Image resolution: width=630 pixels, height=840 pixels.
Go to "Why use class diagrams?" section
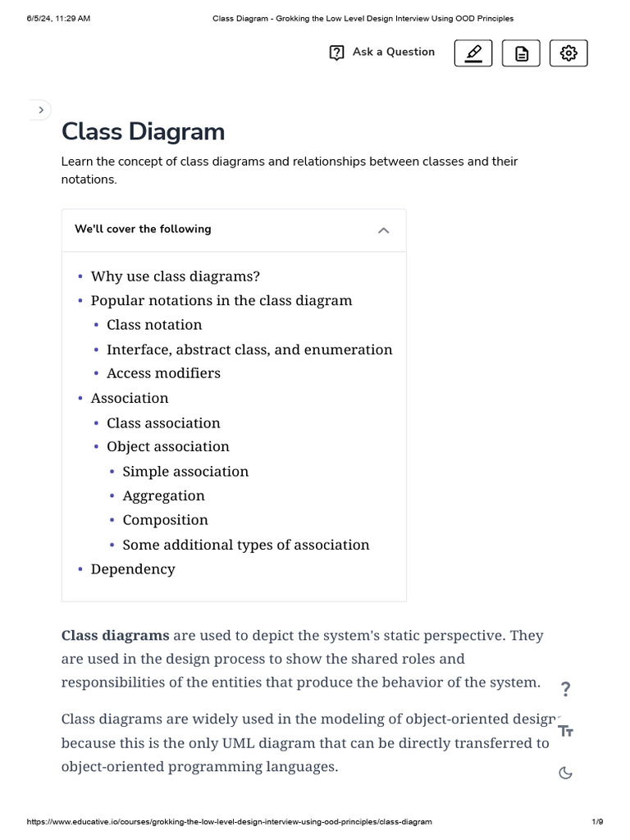click(175, 276)
